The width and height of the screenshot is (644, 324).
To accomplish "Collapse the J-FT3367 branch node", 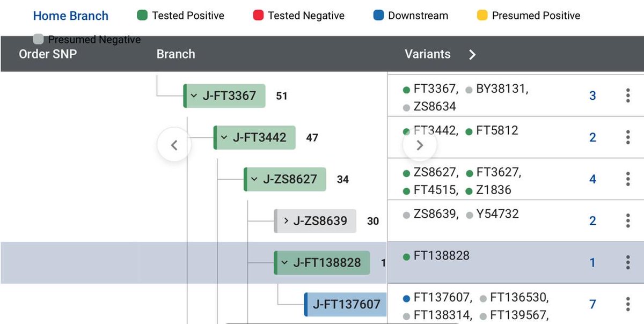I will 194,96.
